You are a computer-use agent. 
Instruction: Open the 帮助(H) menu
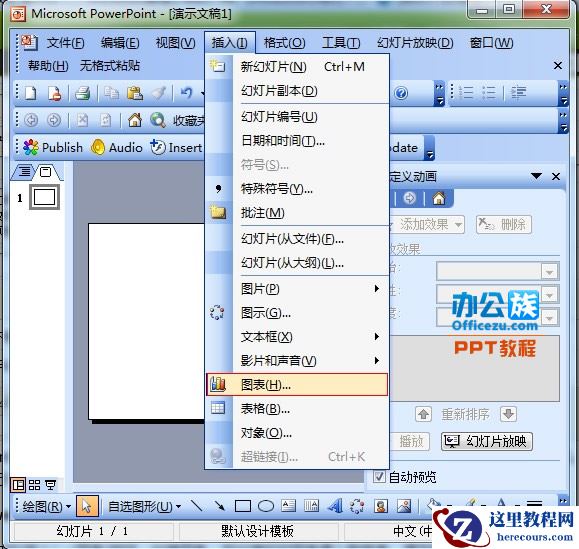point(48,66)
